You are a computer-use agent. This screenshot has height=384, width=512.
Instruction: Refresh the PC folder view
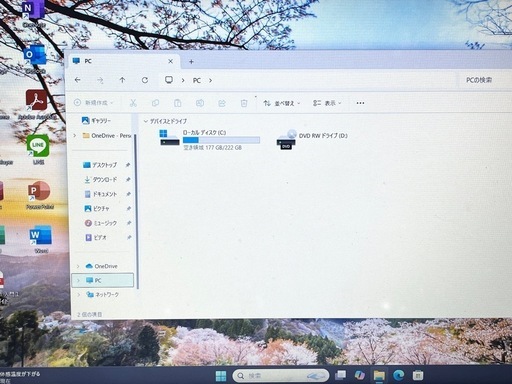coord(145,80)
